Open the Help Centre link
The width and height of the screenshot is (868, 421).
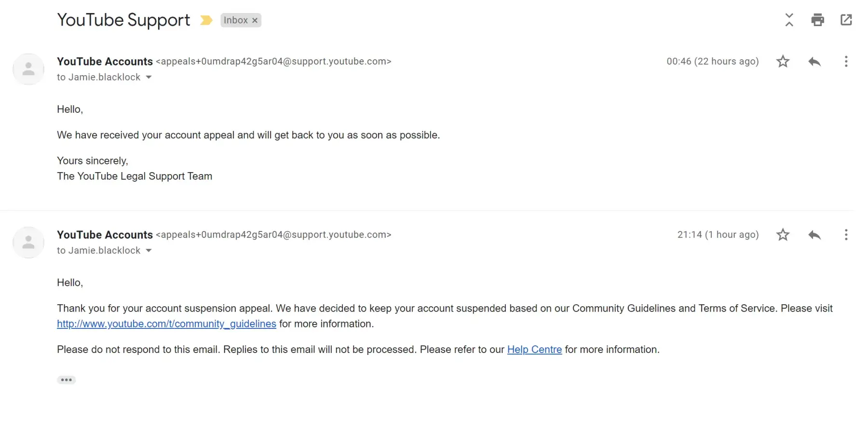pyautogui.click(x=534, y=350)
